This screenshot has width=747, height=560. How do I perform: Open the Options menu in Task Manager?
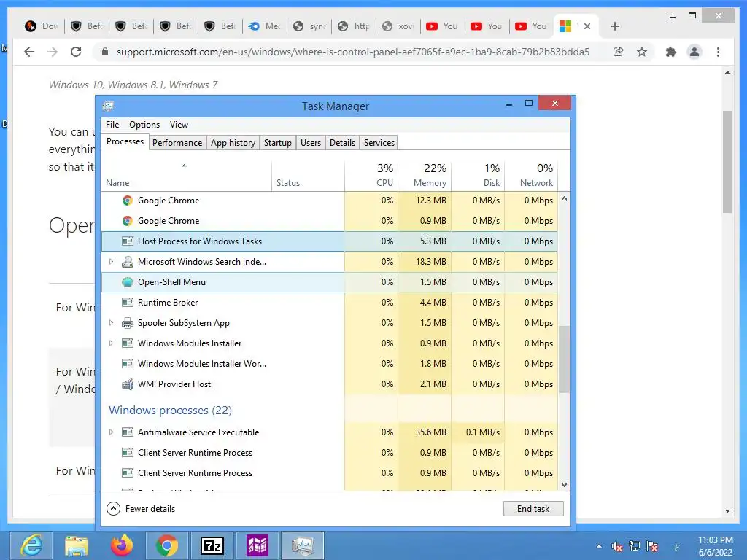point(144,124)
